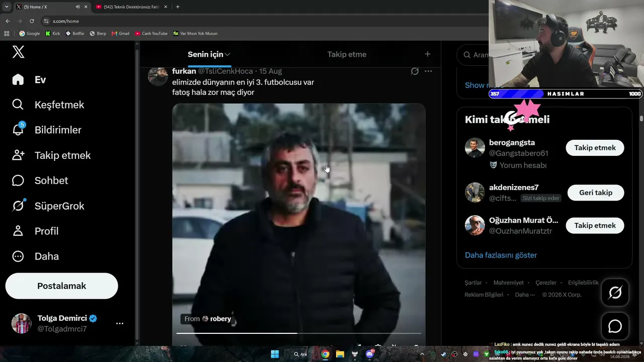Viewport: 644px width, 362px height.
Task: Open File Explorer from the taskbar
Action: click(x=340, y=354)
